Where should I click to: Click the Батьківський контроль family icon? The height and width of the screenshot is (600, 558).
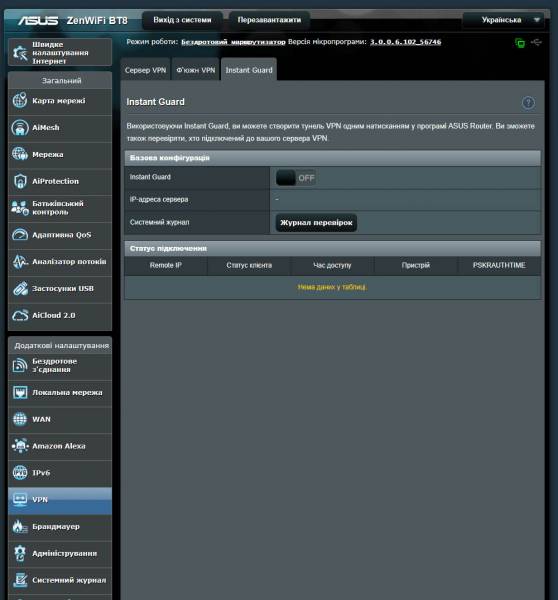click(x=20, y=208)
